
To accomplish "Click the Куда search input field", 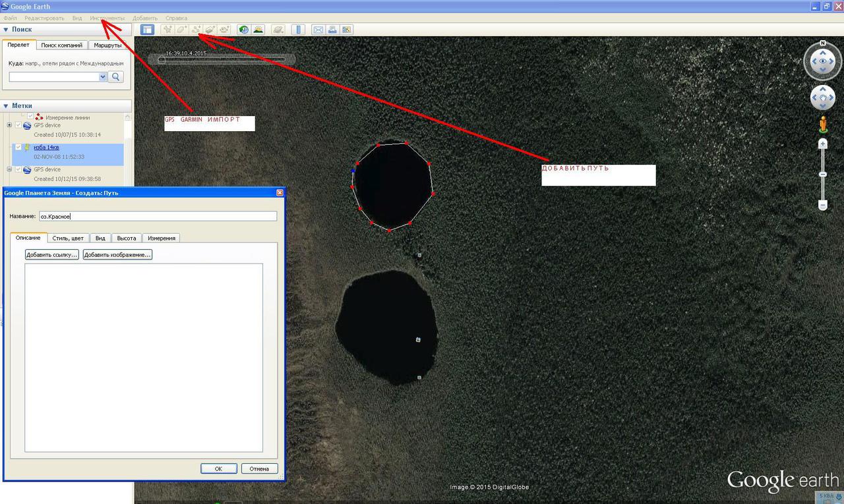I will (54, 76).
